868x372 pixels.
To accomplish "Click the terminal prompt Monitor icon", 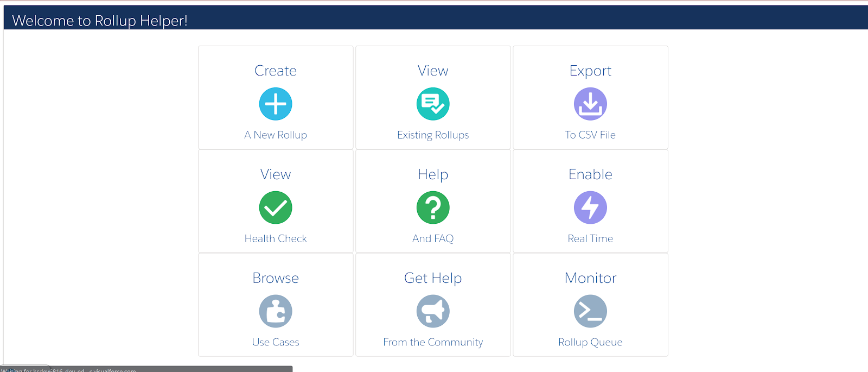I will [590, 311].
